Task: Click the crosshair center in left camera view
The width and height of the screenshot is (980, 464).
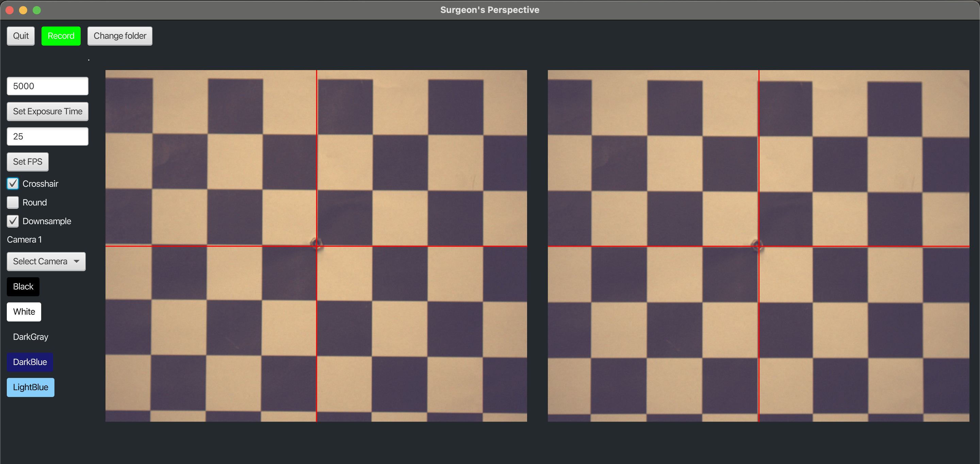Action: click(x=316, y=246)
